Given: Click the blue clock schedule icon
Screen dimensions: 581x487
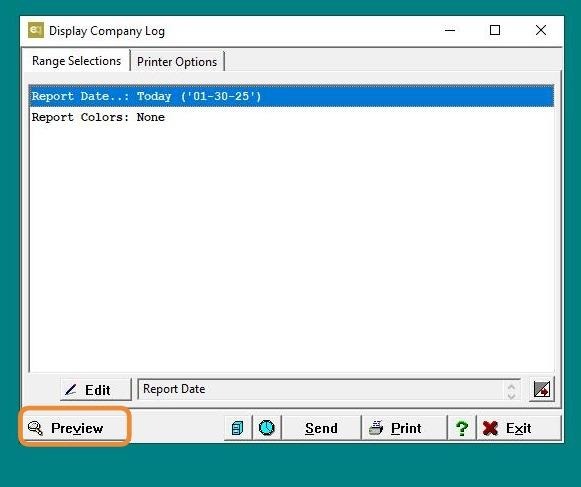Looking at the screenshot, I should 267,428.
